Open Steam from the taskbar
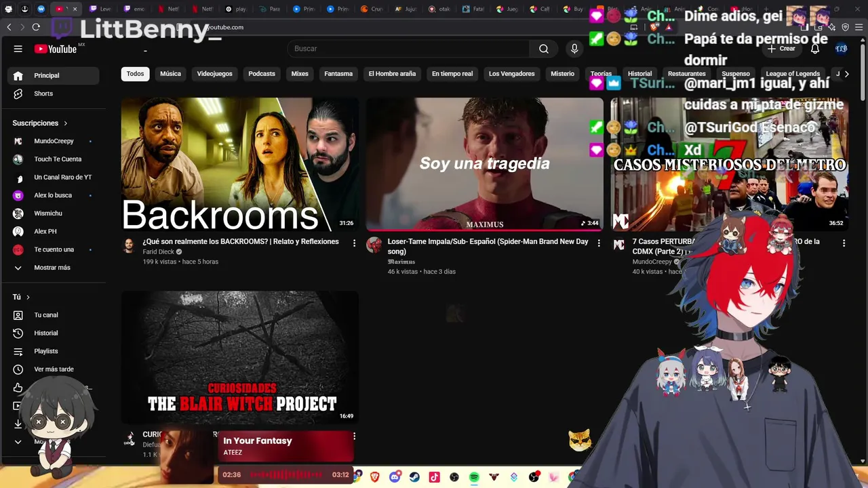Screen dimensions: 868x488 (x=414, y=477)
